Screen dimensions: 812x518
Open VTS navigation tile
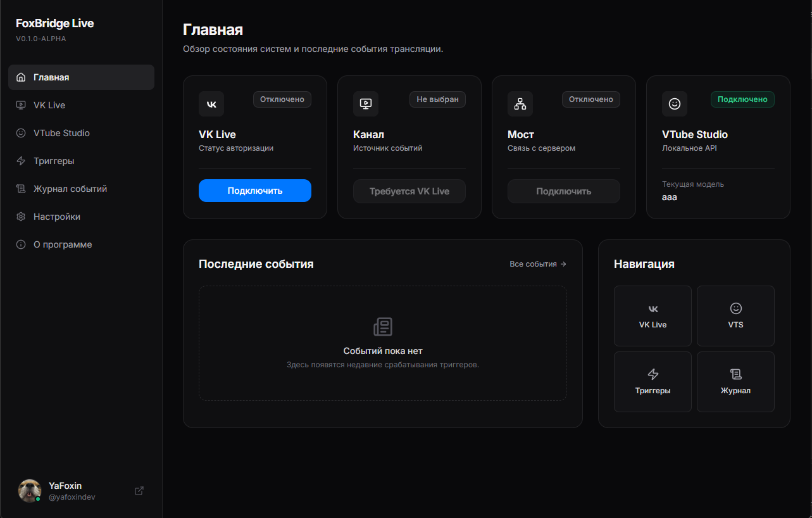(x=735, y=316)
